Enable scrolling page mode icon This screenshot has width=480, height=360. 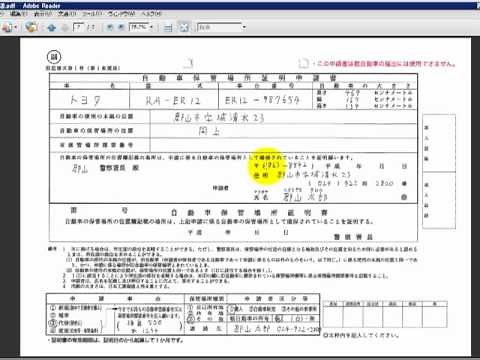[168, 27]
